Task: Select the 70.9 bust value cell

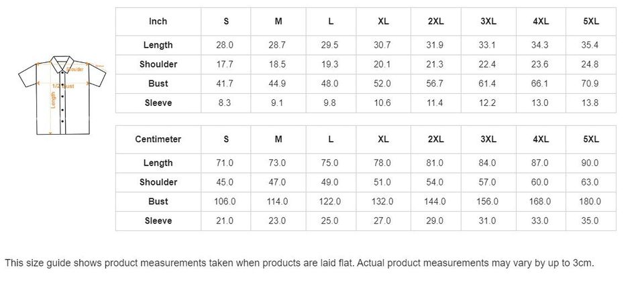Action: pyautogui.click(x=591, y=84)
